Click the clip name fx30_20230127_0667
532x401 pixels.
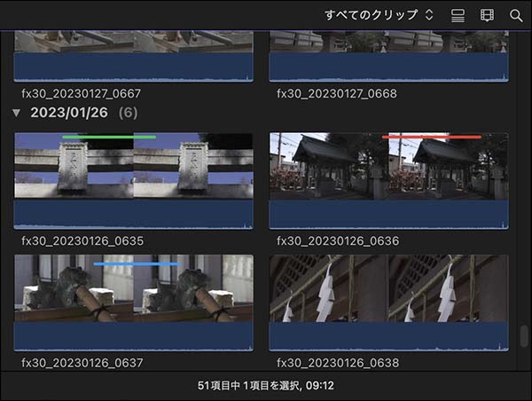click(81, 93)
